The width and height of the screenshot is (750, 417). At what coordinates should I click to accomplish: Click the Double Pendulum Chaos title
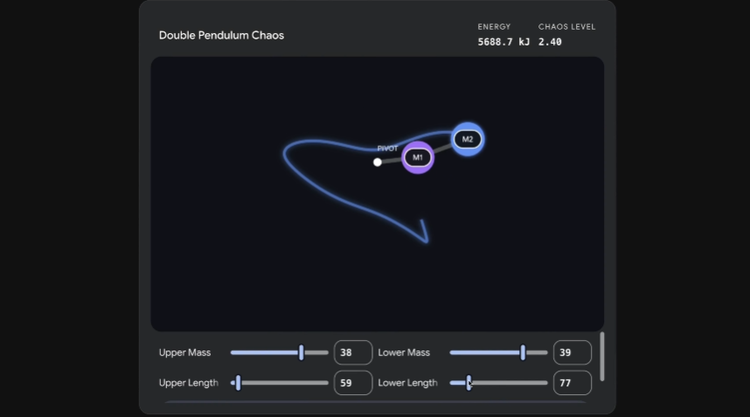(x=221, y=35)
